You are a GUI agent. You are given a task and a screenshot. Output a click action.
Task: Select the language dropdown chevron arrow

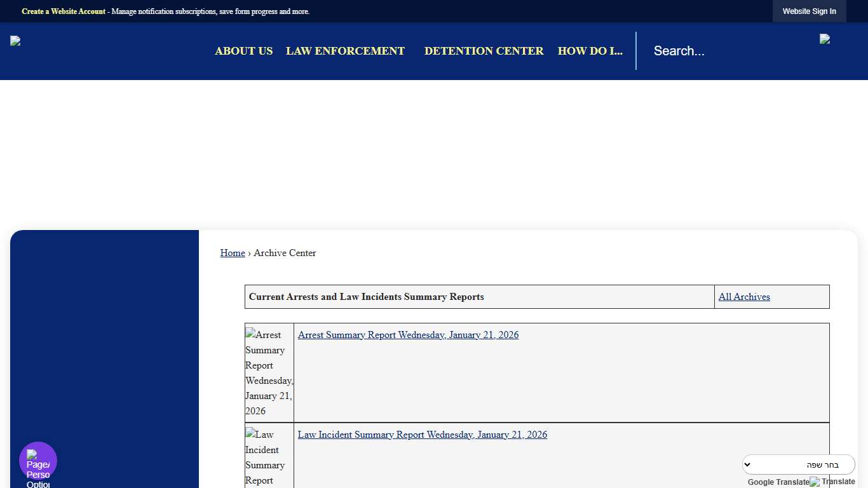pos(747,464)
